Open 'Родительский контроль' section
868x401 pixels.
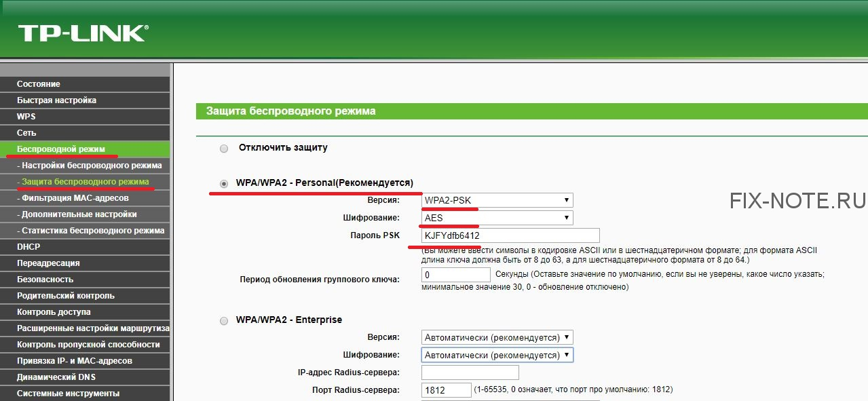pos(66,296)
